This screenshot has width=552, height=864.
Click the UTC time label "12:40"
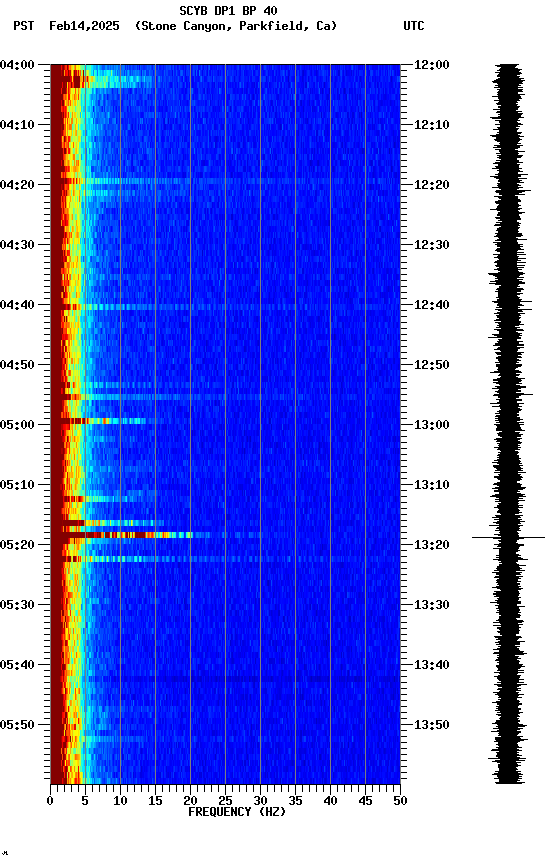click(432, 305)
